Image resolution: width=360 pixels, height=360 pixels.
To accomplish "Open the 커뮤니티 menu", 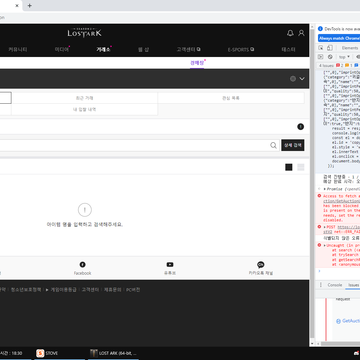I will pos(18,49).
